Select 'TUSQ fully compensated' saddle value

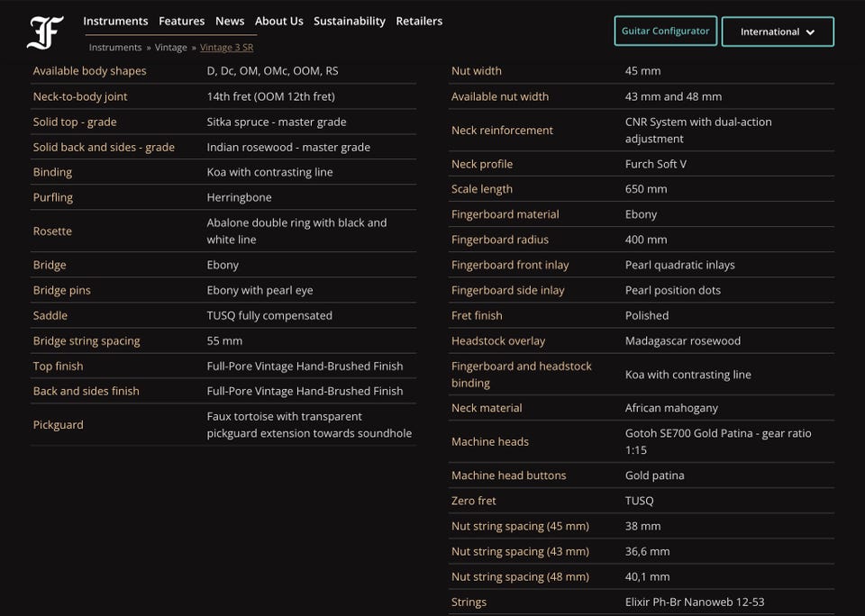[x=269, y=315]
